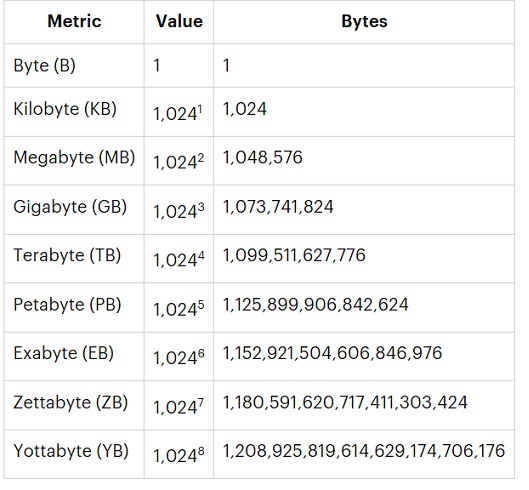The image size is (529, 490).
Task: Click the 1,099,511,627,776 bytes value
Action: [x=294, y=255]
